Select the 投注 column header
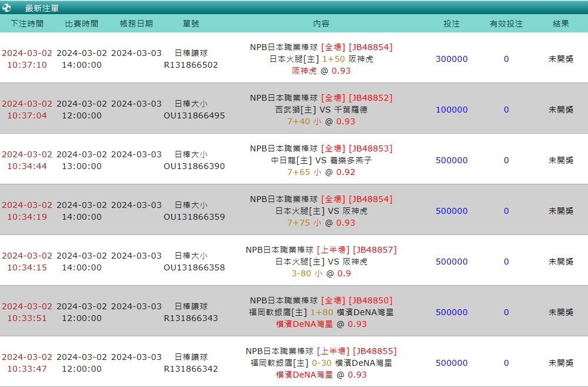 pyautogui.click(x=451, y=24)
